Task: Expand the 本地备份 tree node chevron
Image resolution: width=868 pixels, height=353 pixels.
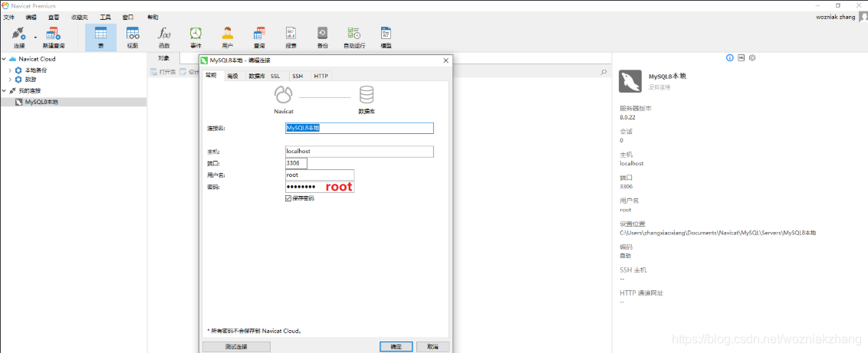Action: 10,70
